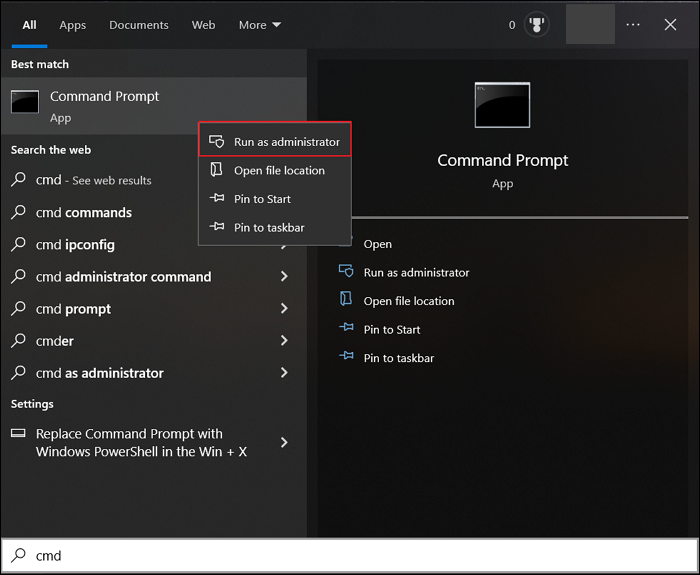Click the shield icon beside context menu Run as administrator
This screenshot has height=575, width=700.
point(216,142)
